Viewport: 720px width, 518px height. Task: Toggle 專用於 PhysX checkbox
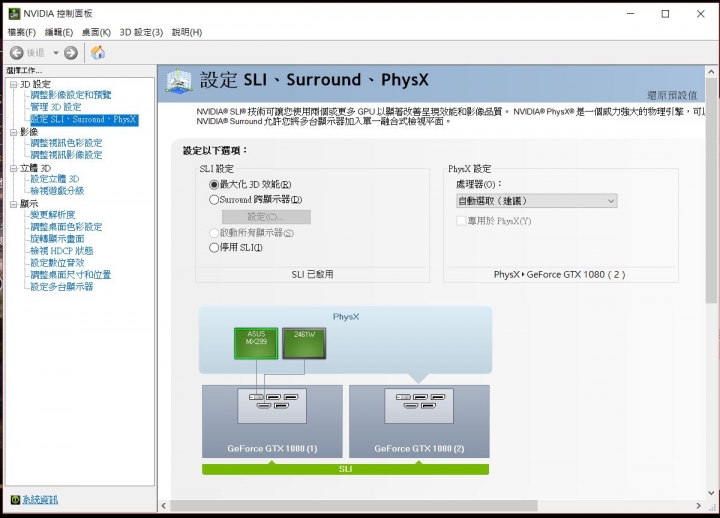(461, 221)
